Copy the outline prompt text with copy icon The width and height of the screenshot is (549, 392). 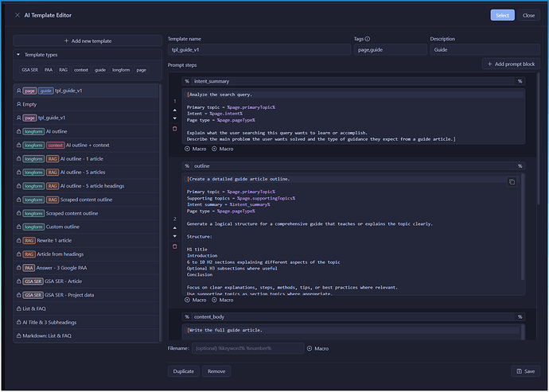(512, 182)
